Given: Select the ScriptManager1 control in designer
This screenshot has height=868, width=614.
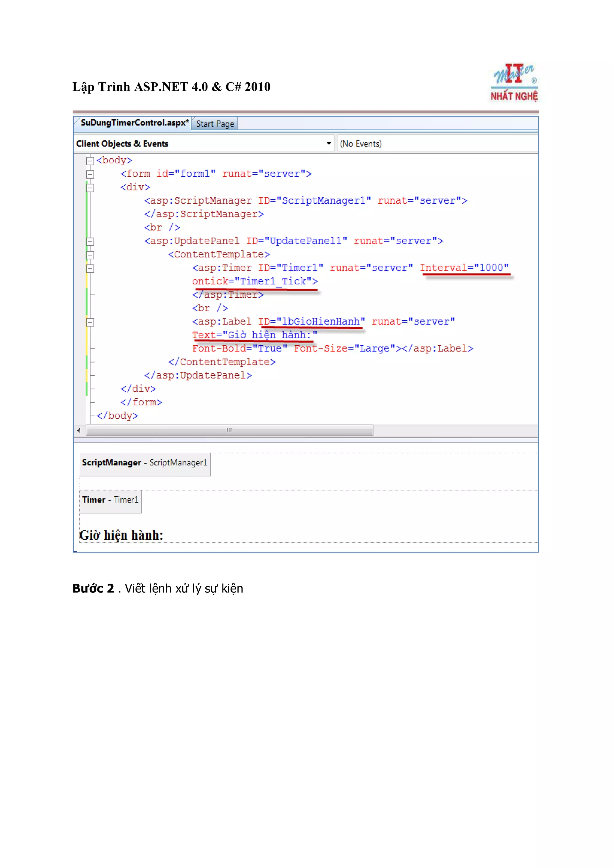Looking at the screenshot, I should 145,463.
